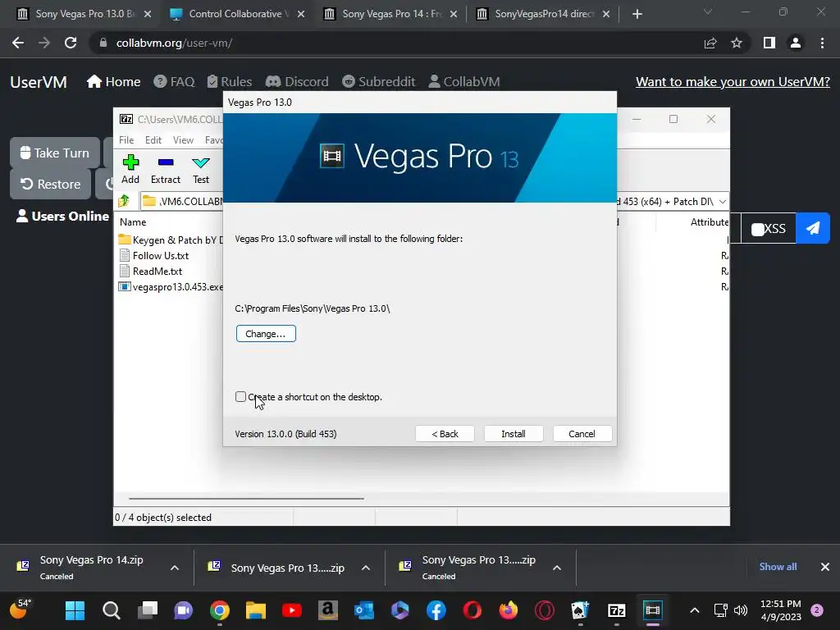Open the Discord link

[x=297, y=81]
